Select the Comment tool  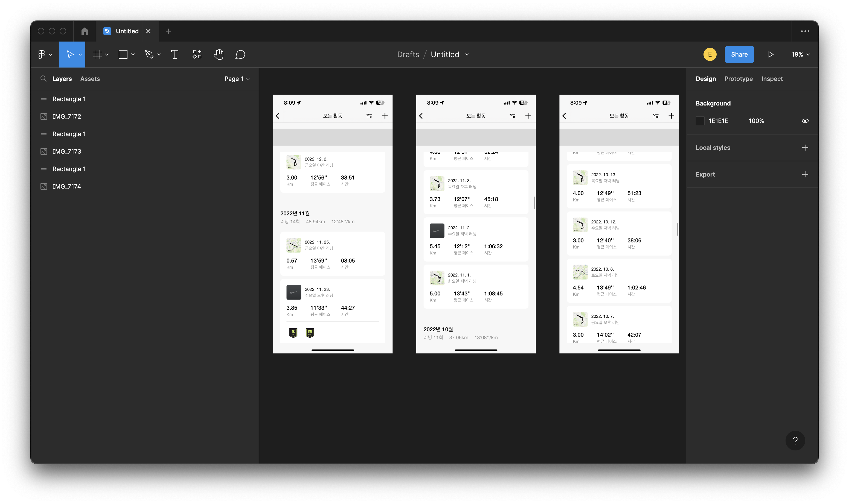click(x=240, y=54)
